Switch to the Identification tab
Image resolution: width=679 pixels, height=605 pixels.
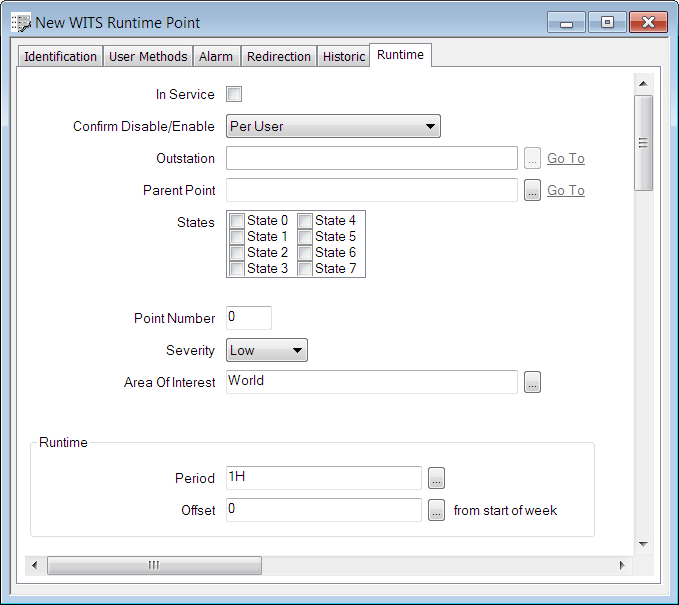click(x=60, y=57)
